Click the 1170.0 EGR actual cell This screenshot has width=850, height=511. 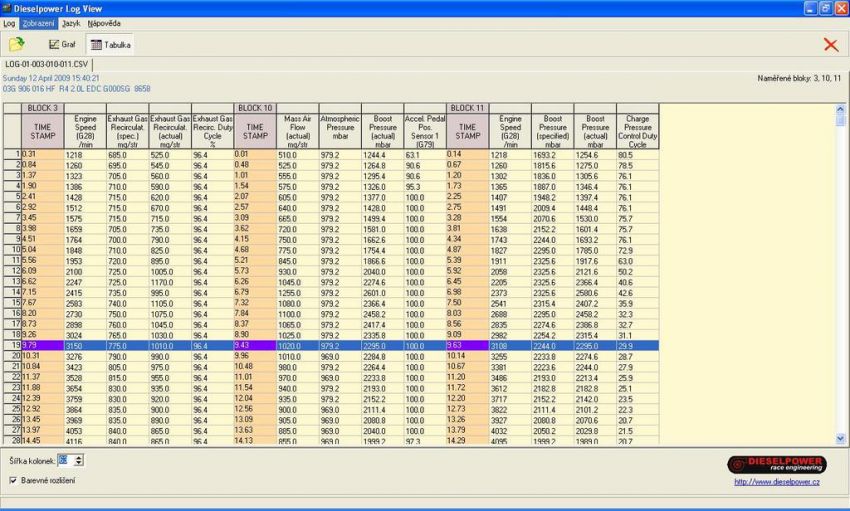170,282
